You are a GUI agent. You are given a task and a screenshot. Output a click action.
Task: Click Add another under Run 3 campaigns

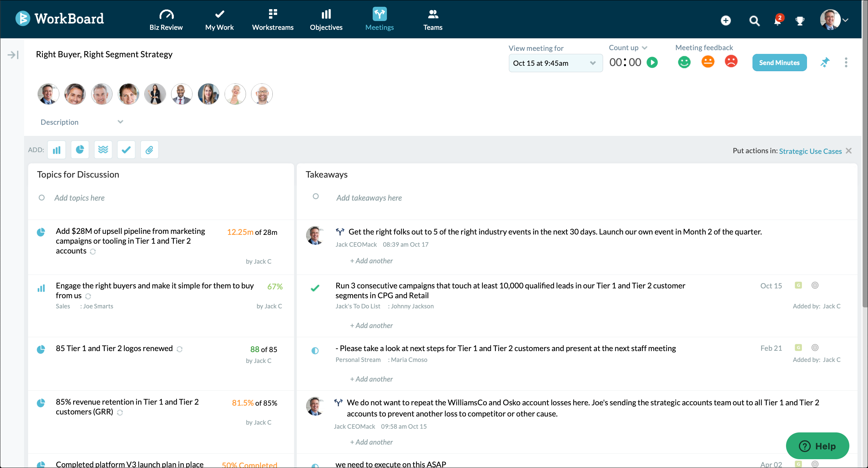(x=371, y=326)
